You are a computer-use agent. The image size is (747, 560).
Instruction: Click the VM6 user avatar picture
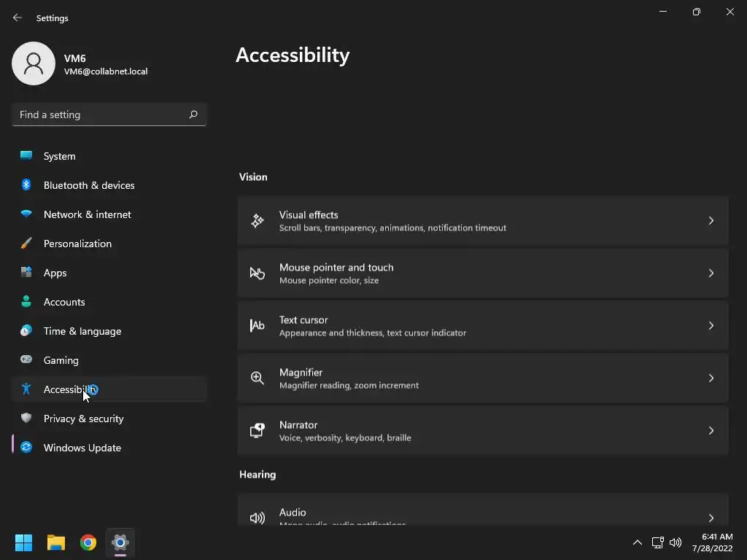34,63
